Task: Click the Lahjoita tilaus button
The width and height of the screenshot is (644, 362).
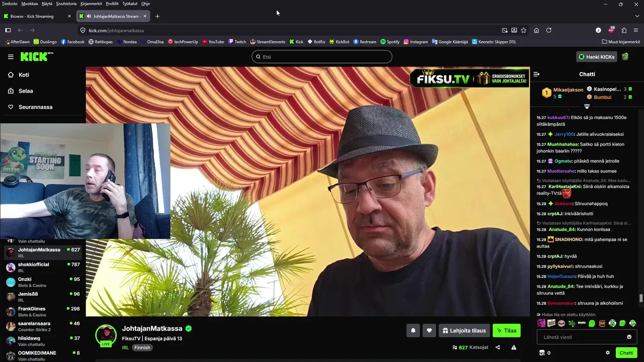Action: [464, 330]
